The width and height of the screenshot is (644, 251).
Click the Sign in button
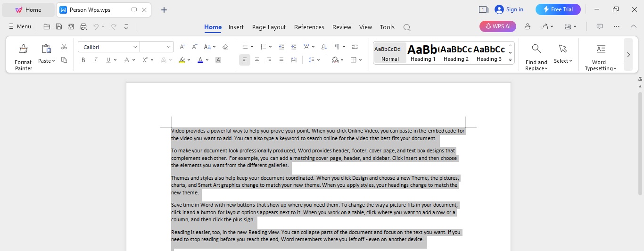(x=509, y=9)
